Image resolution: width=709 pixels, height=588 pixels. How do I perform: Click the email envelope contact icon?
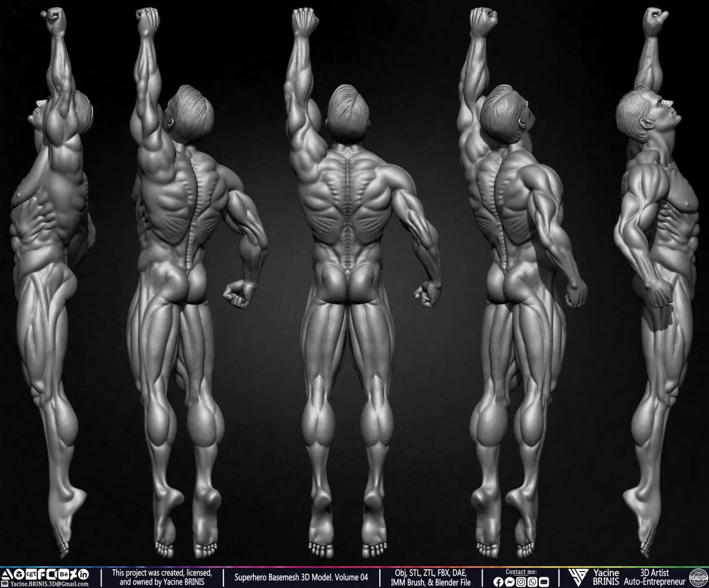pos(544,582)
